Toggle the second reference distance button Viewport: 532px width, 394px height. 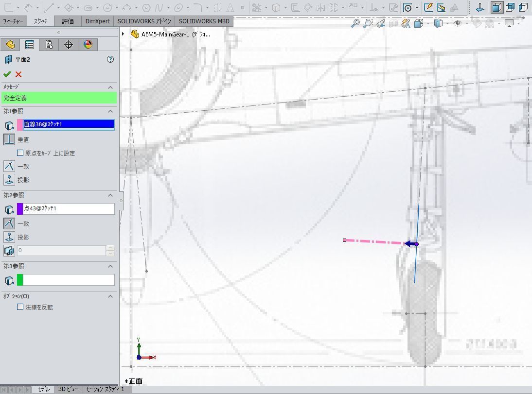[x=9, y=251]
